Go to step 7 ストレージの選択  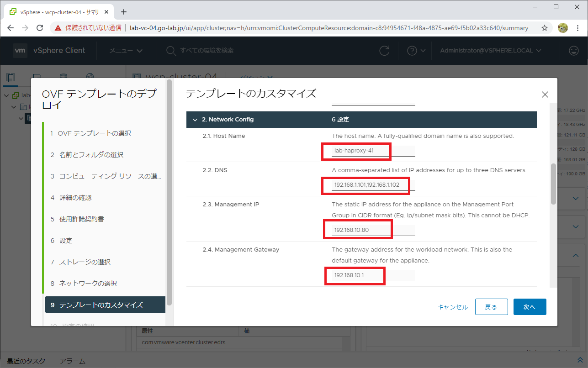pyautogui.click(x=80, y=262)
